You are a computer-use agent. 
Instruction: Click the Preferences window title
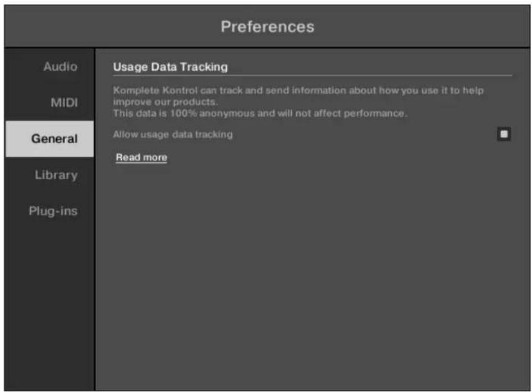[267, 26]
